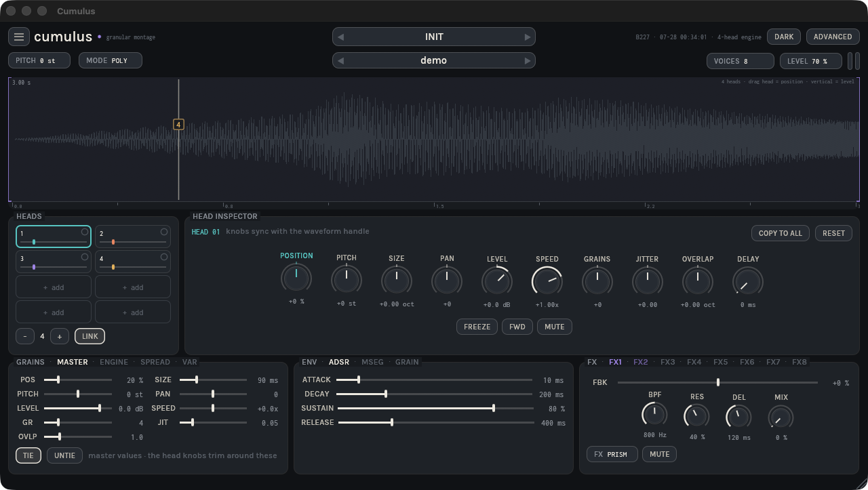Toggle FWD playback direction
Screen dimensions: 868x490
click(517, 327)
